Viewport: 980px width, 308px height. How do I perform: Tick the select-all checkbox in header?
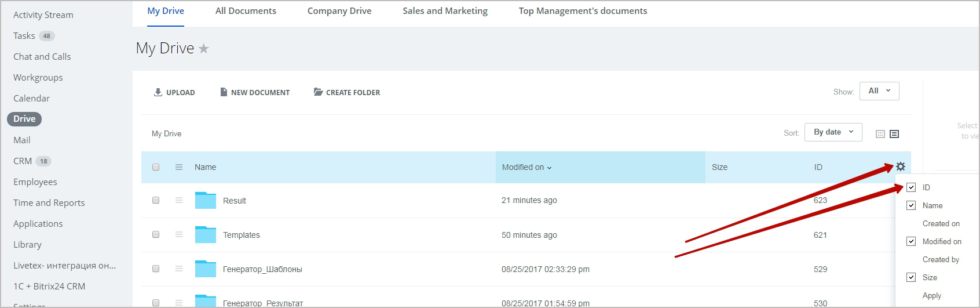pos(156,167)
